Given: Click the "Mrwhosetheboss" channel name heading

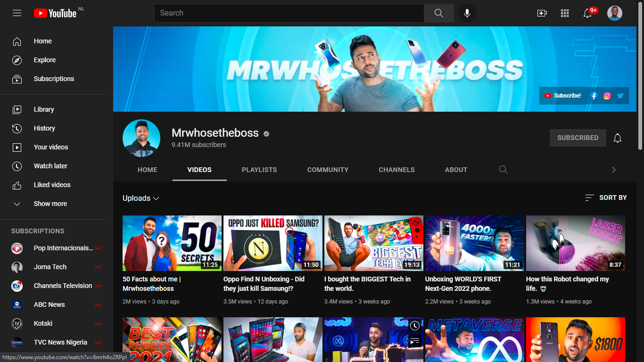Looking at the screenshot, I should coord(215,133).
